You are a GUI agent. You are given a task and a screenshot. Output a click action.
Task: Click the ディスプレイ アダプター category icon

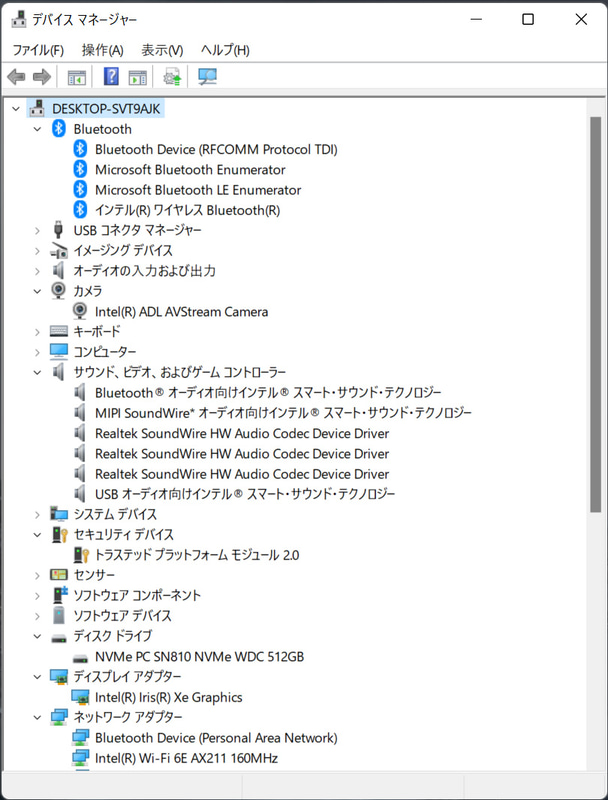coord(59,677)
